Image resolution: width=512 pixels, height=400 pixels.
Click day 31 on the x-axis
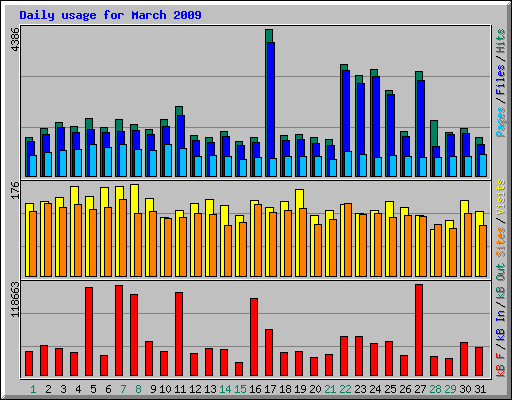click(x=480, y=389)
